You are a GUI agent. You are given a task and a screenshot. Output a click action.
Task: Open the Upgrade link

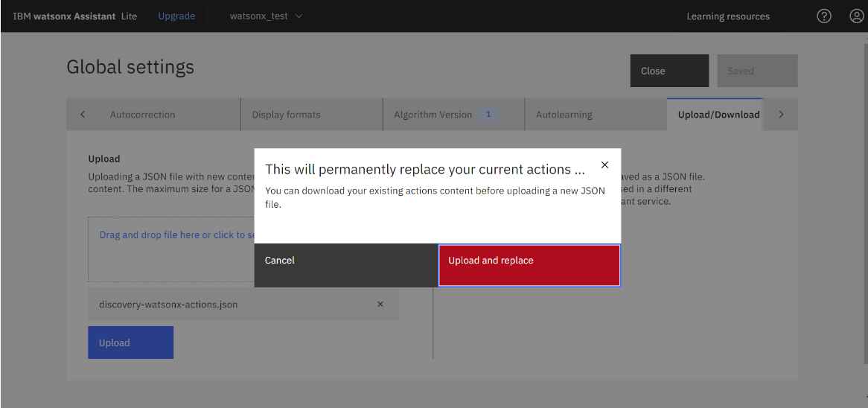coord(176,16)
